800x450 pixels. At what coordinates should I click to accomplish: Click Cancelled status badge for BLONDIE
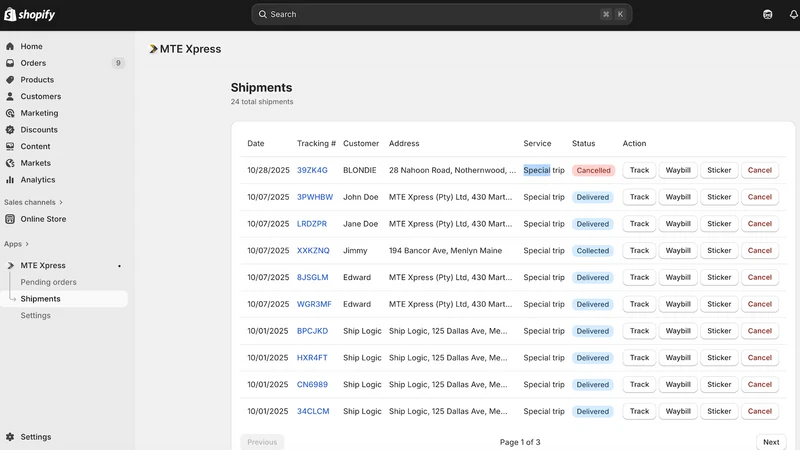click(x=593, y=170)
